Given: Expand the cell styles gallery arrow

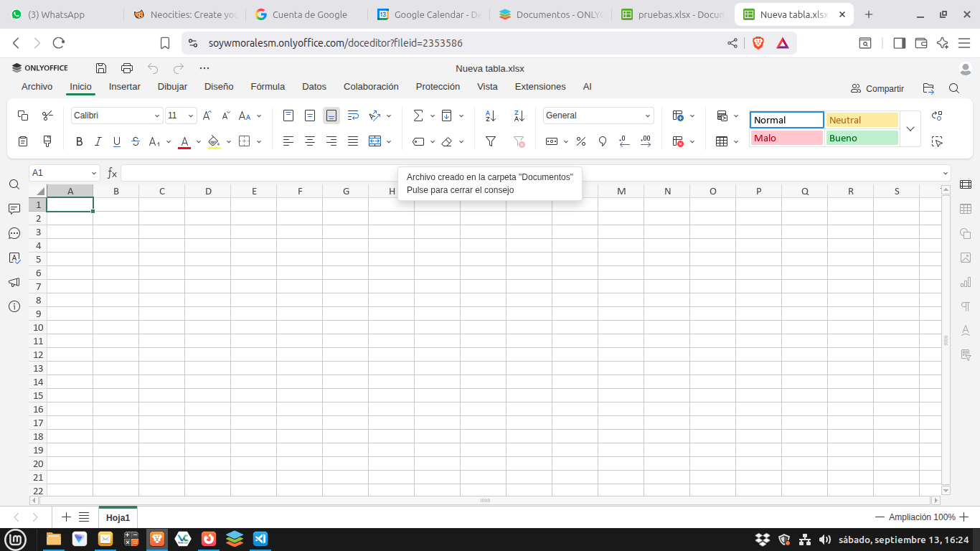Looking at the screenshot, I should tap(910, 129).
